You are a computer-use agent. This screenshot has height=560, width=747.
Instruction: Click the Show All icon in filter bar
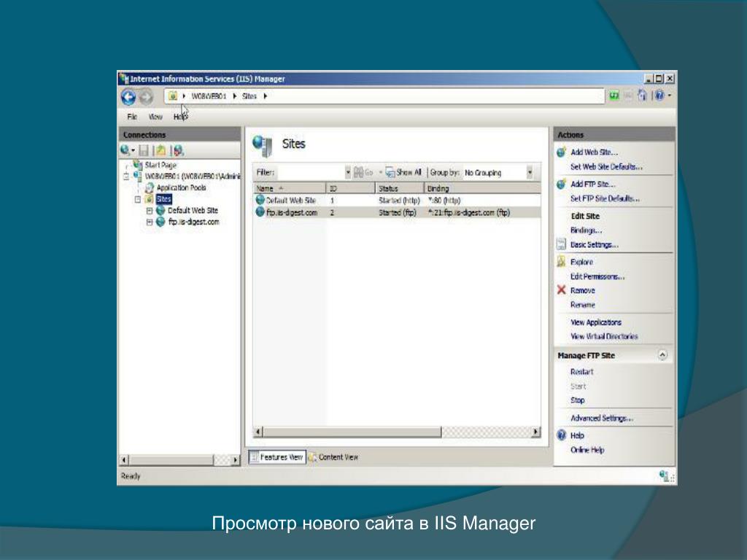pos(390,172)
